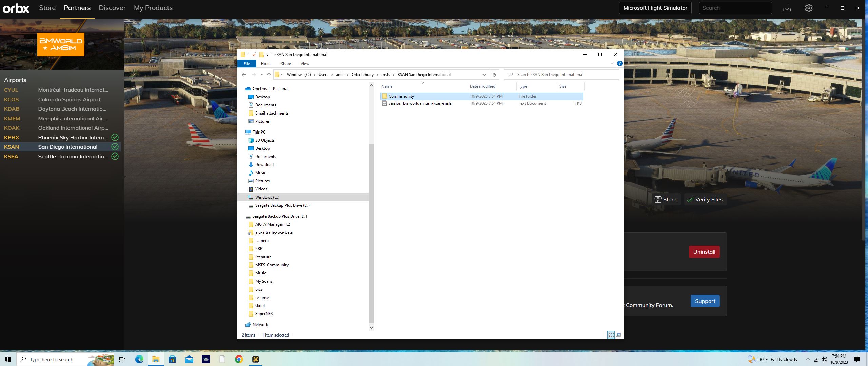Open Task View on taskbar
The width and height of the screenshot is (868, 366).
click(x=122, y=359)
